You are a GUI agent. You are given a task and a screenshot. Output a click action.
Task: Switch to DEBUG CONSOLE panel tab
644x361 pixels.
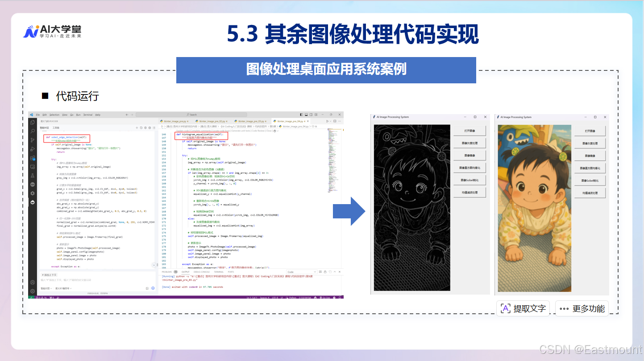[x=201, y=272]
